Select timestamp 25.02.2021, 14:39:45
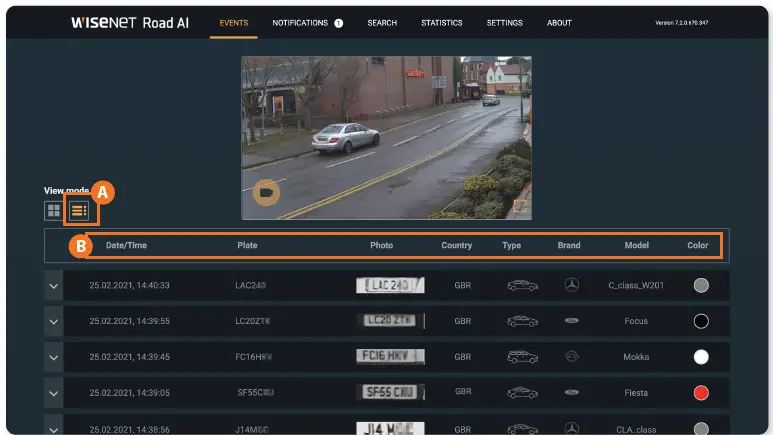 pyautogui.click(x=129, y=357)
